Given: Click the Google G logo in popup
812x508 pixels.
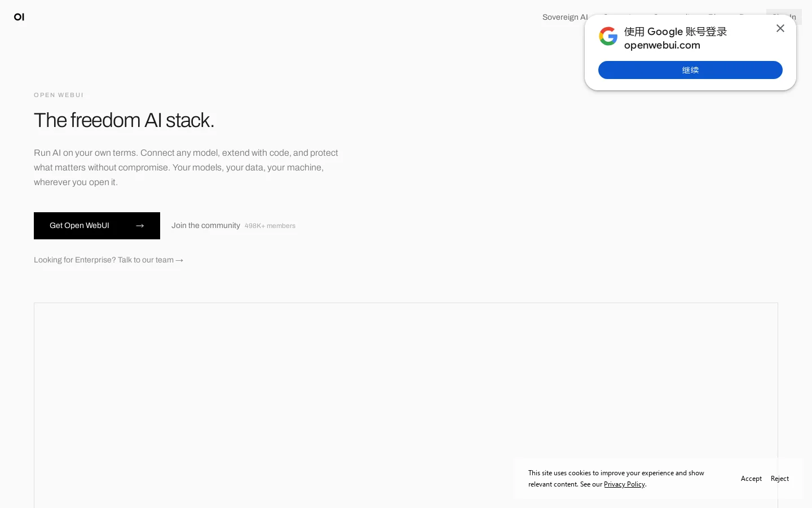Looking at the screenshot, I should [x=608, y=36].
